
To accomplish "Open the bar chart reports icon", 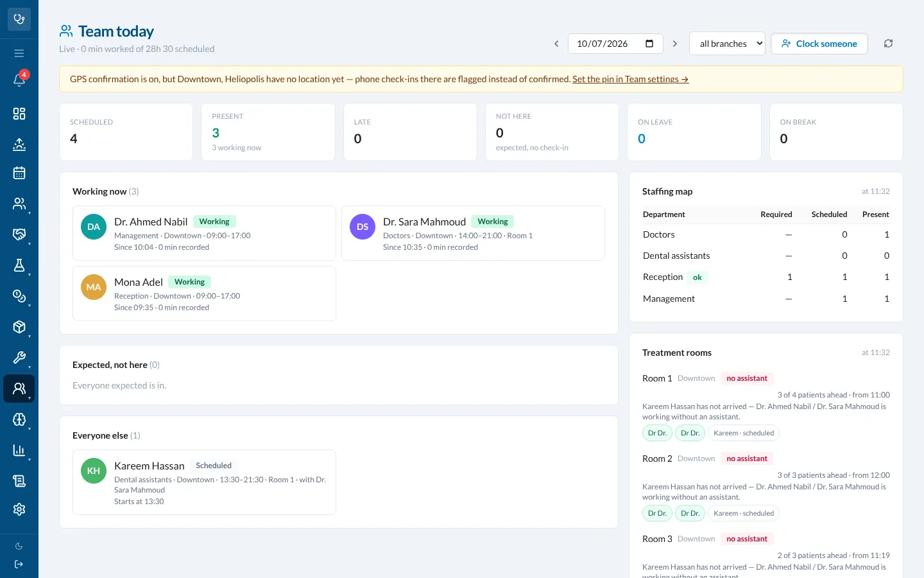I will pos(19,450).
